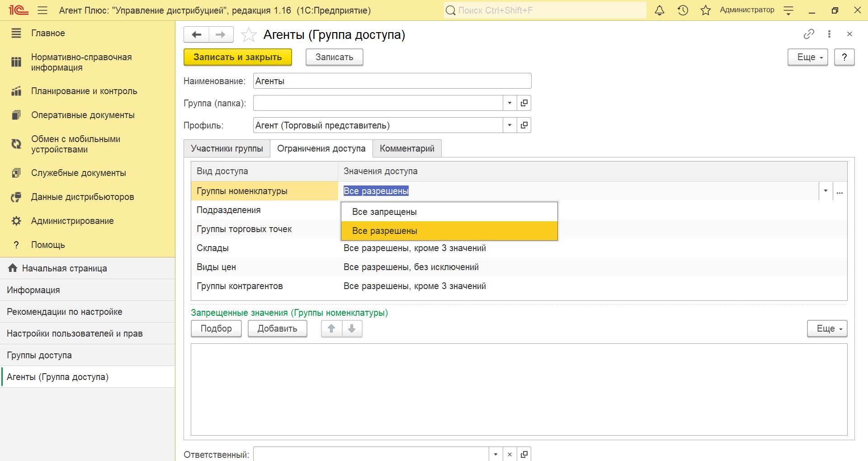Open Обмен с мобильными устройствами section

coord(87,144)
